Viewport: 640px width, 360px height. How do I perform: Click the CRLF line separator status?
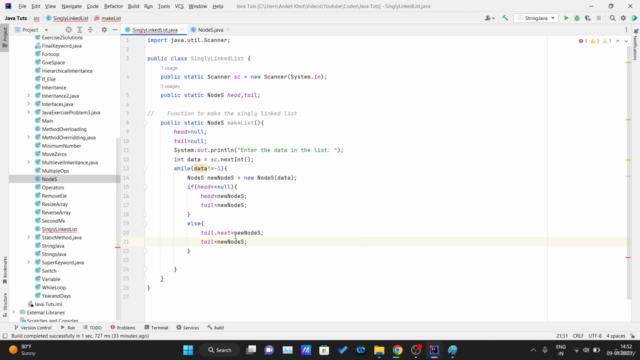(578, 336)
